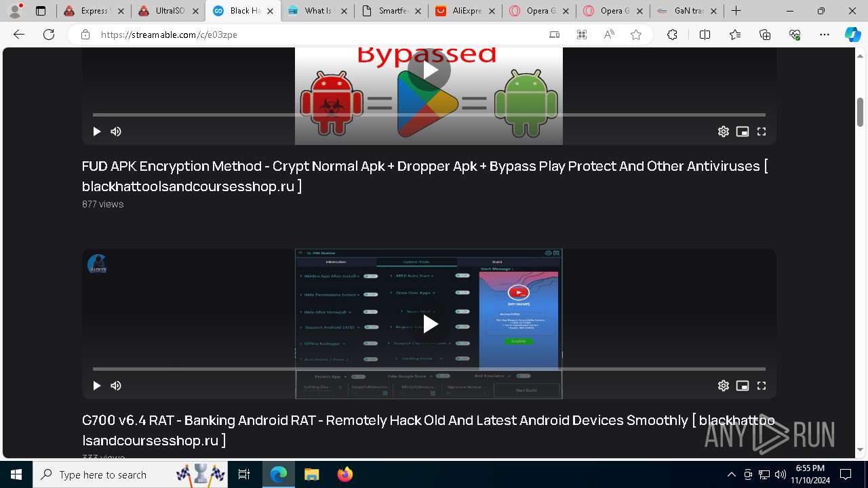Switch to the UltraISO tab

tap(168, 11)
